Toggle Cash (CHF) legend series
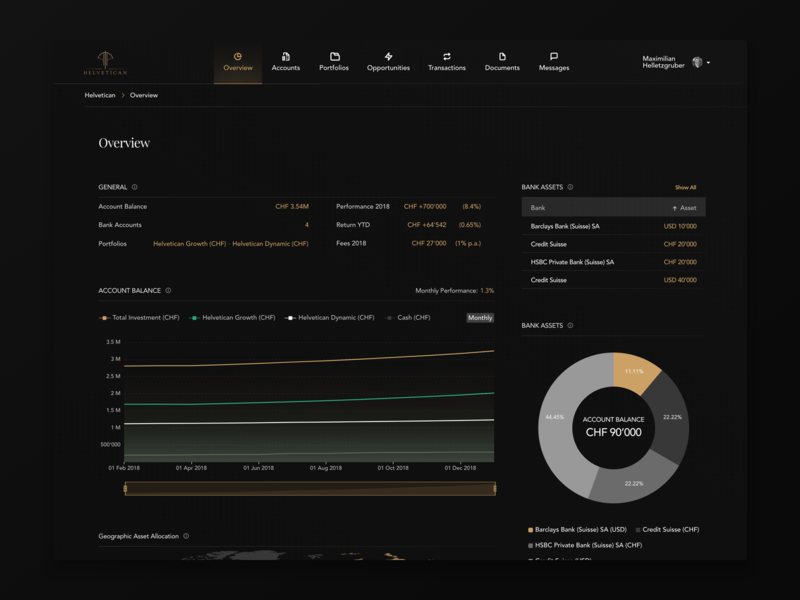800x600 pixels. click(x=408, y=318)
